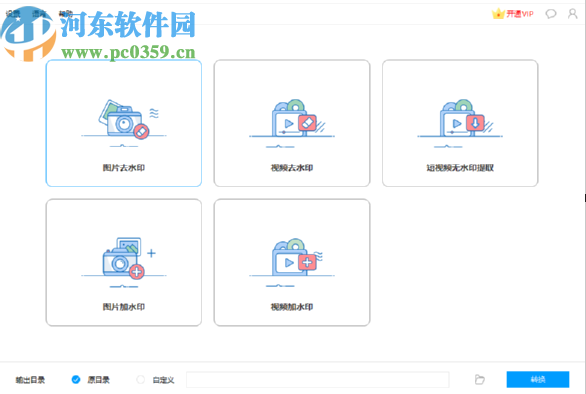
Task: Open the 语言 menu
Action: click(x=39, y=14)
